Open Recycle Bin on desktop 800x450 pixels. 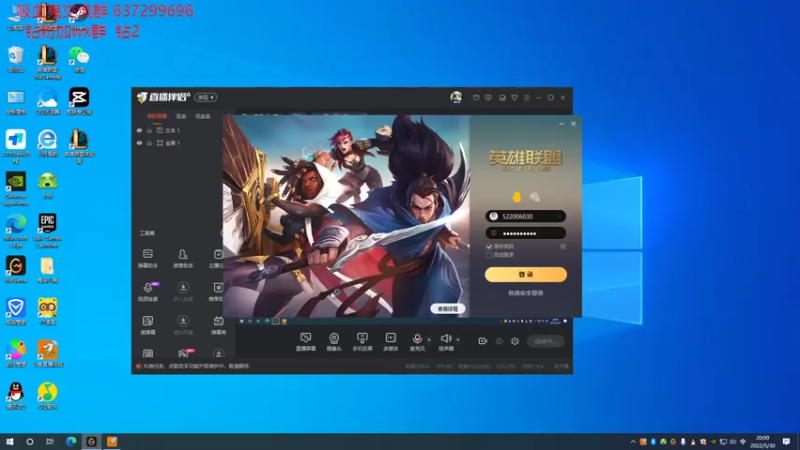[x=16, y=59]
